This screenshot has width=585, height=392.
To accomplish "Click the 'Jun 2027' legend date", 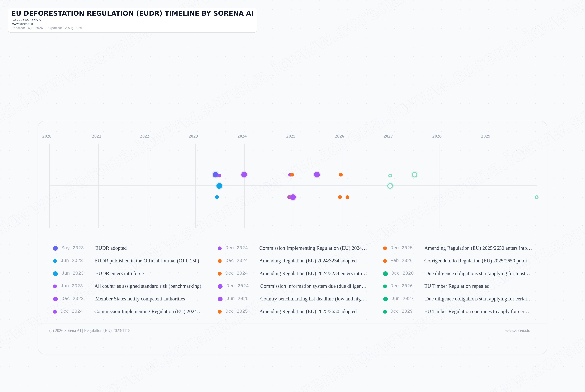I will coord(403,299).
